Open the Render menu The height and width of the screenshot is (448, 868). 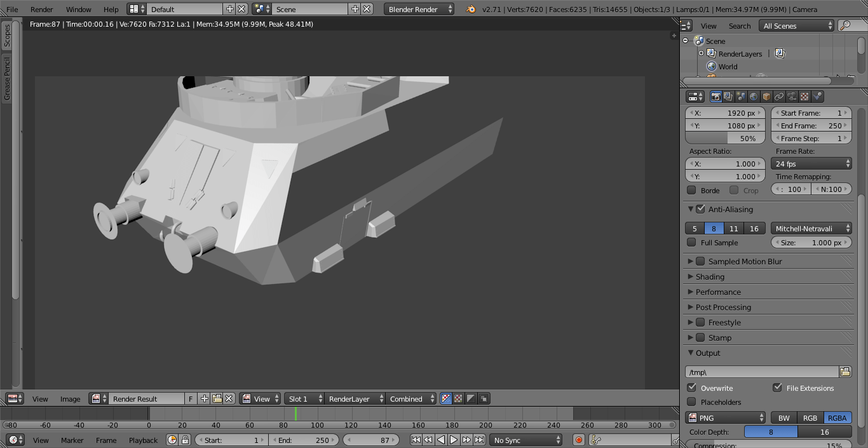(x=42, y=9)
